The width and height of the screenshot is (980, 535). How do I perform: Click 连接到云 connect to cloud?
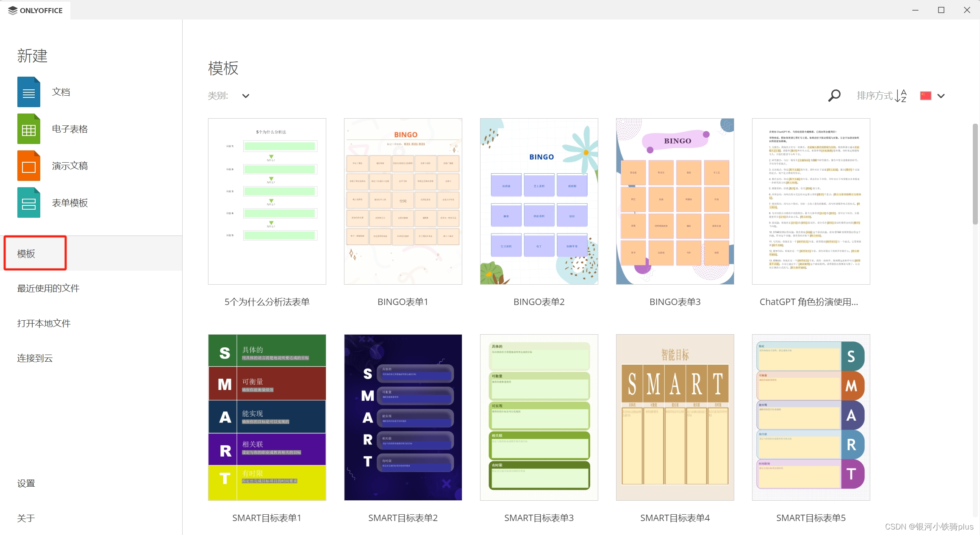35,358
